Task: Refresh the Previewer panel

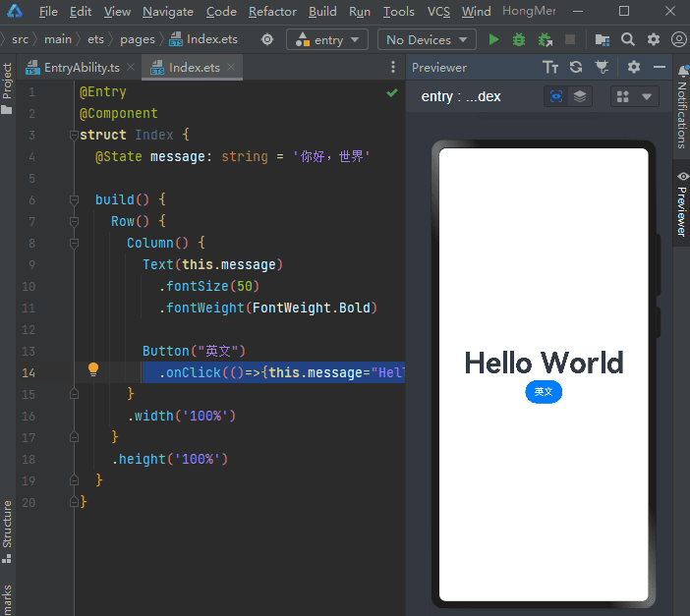Action: tap(576, 68)
